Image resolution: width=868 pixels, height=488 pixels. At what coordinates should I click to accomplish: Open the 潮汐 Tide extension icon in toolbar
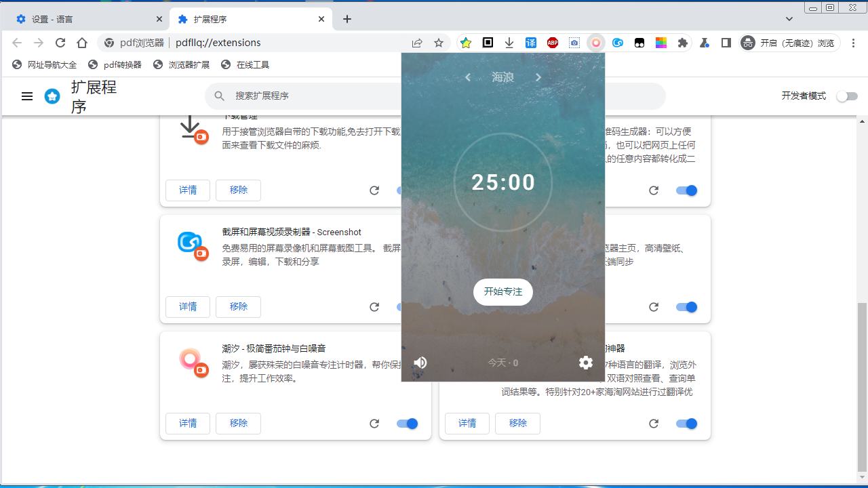(x=596, y=42)
